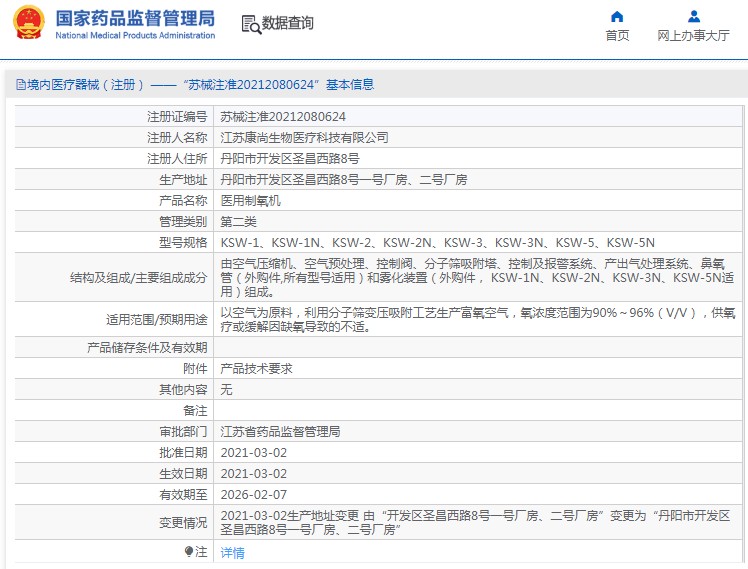
Task: Go to 首页 label
Action: click(617, 36)
